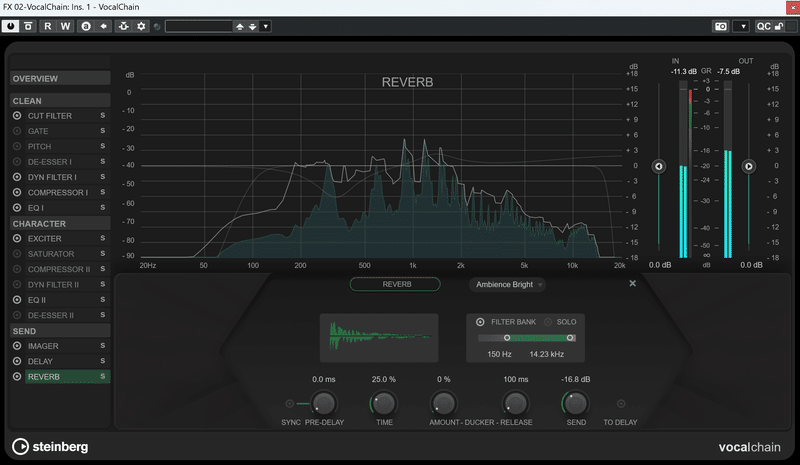Solo the CUT FILTER module

(103, 115)
